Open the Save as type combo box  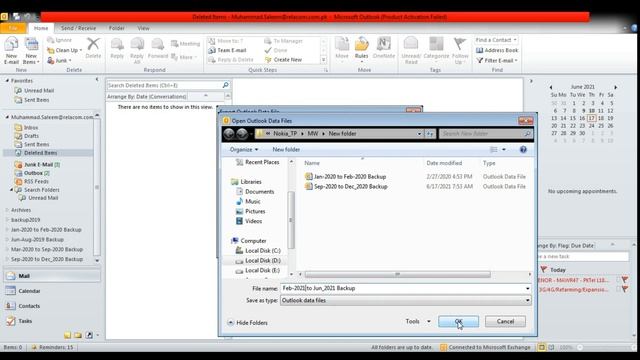pos(406,300)
